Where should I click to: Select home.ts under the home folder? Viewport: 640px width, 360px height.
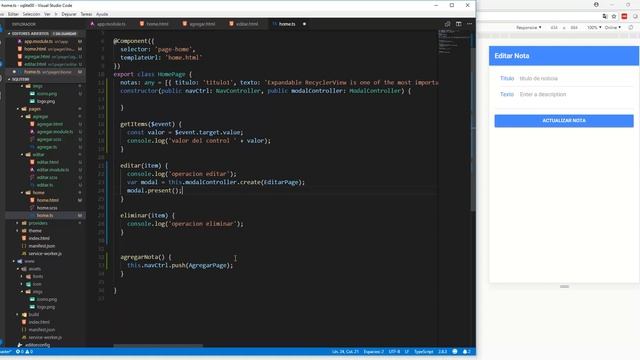pyautogui.click(x=45, y=216)
